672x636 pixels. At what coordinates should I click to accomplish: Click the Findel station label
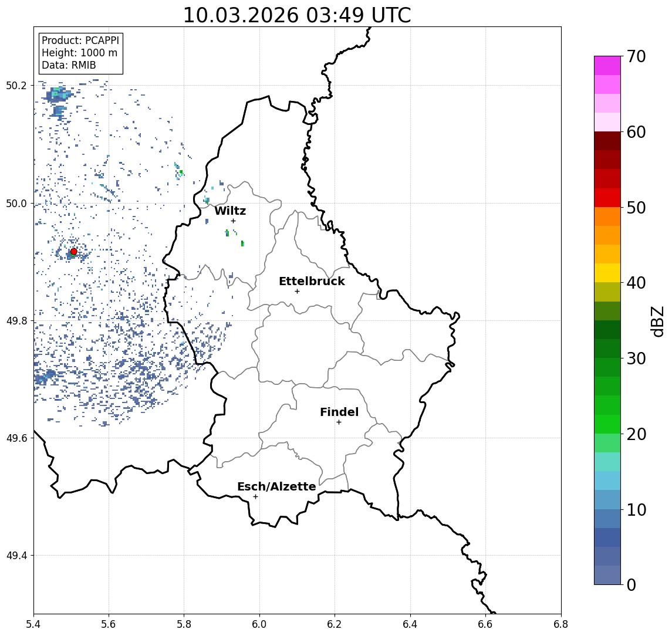tap(339, 412)
